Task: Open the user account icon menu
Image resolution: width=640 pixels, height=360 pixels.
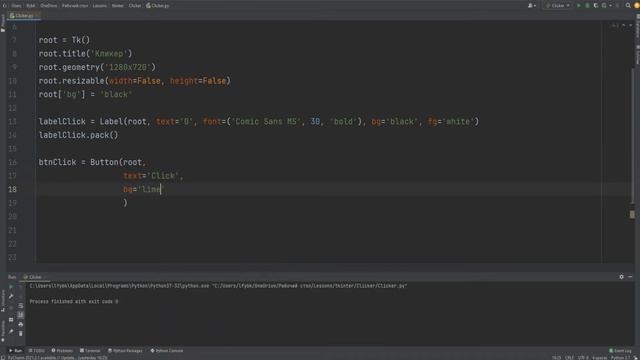Action: [531, 5]
